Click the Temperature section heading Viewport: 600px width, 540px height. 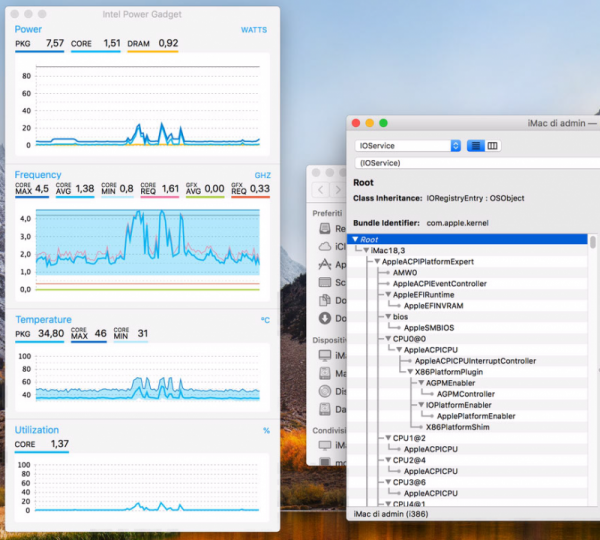pyautogui.click(x=43, y=320)
